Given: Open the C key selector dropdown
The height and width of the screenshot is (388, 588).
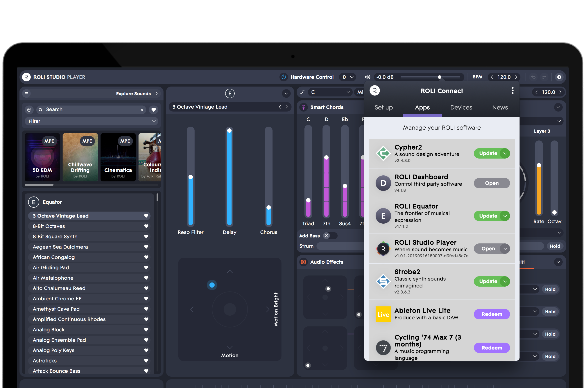Looking at the screenshot, I should [330, 92].
